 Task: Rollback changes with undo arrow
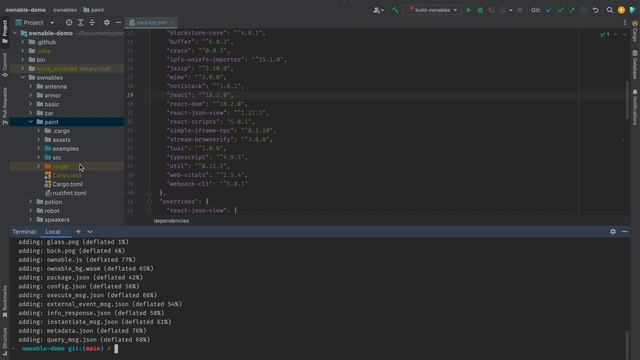pyautogui.click(x=596, y=10)
